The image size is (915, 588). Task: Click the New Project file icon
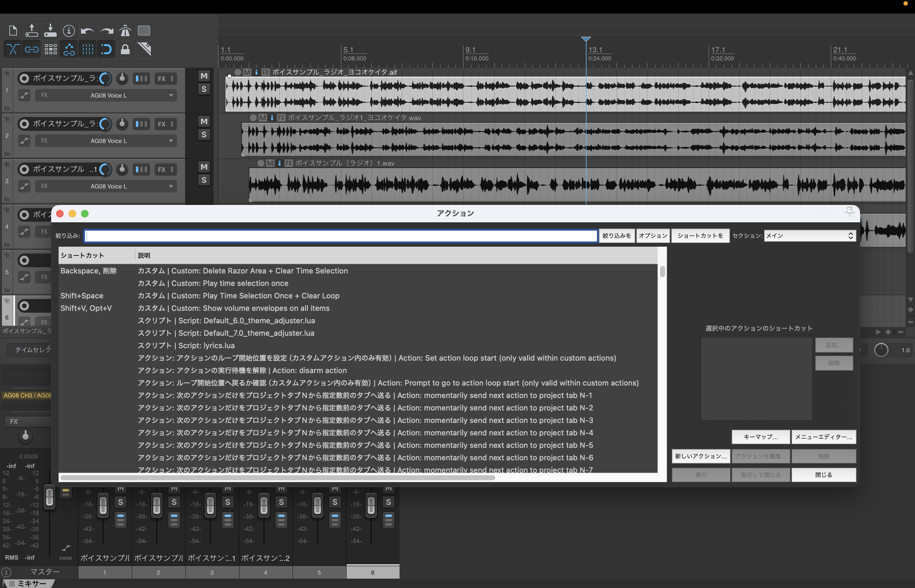pos(13,30)
